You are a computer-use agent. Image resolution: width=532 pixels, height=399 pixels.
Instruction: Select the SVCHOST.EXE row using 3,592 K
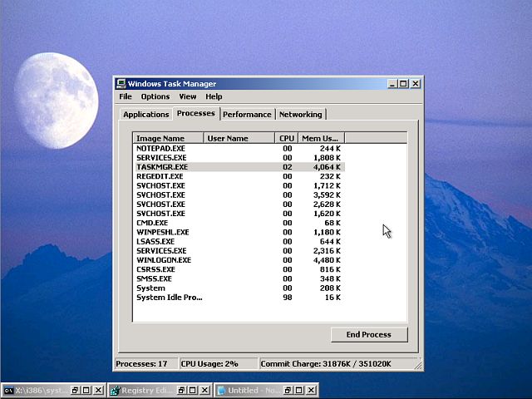click(x=239, y=195)
